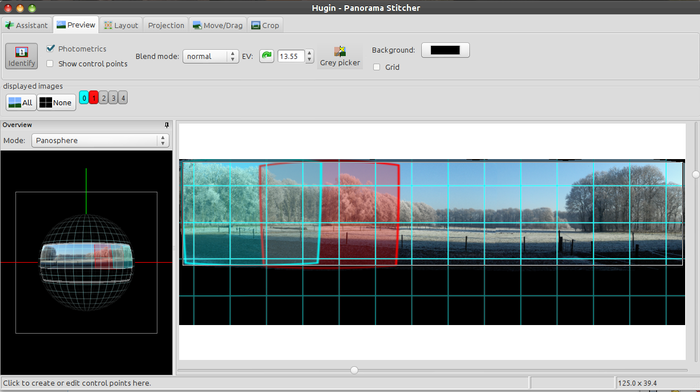Click the Move/Drag tab icon
Viewport: 700px width, 392px height.
tap(197, 25)
